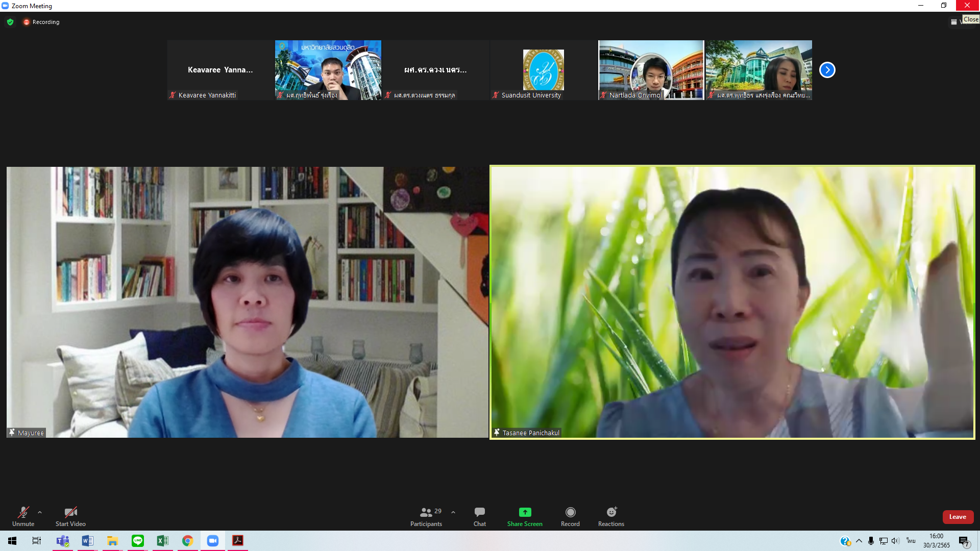Toggle Start Video on
Screen dimensions: 980x551
pyautogui.click(x=70, y=516)
